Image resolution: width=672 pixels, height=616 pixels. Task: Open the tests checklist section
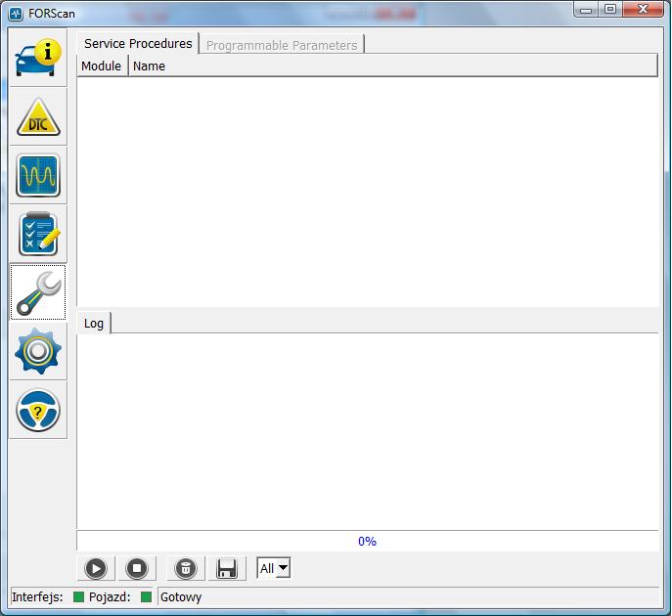coord(38,235)
